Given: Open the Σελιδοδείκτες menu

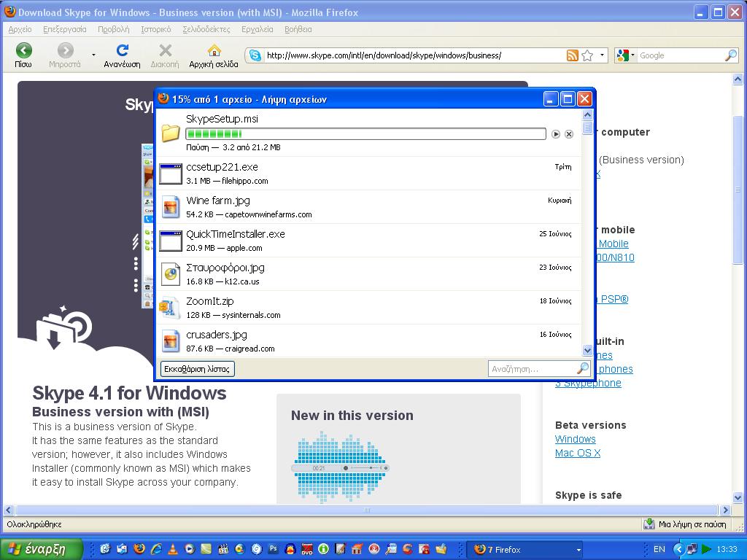Looking at the screenshot, I should 206,29.
